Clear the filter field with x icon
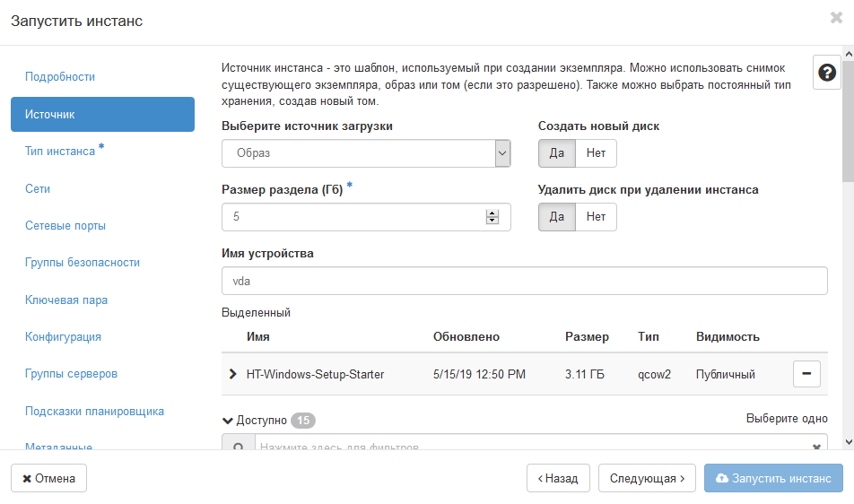 (816, 446)
